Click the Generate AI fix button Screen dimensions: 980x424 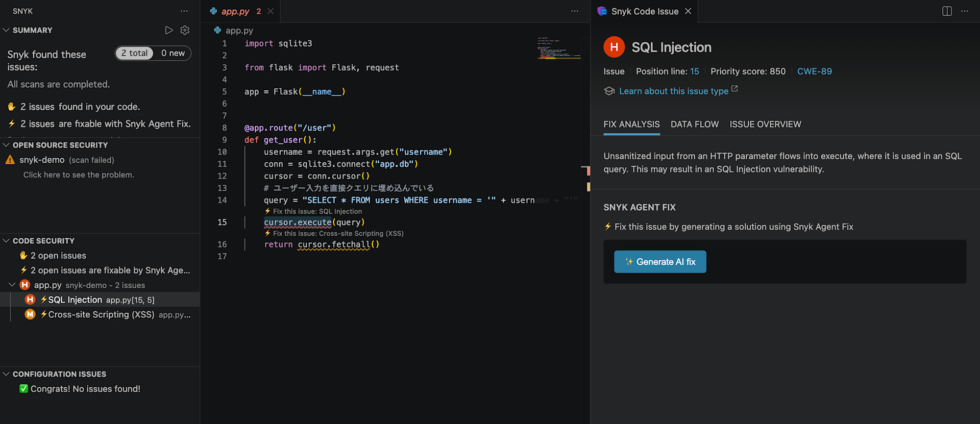click(x=660, y=262)
